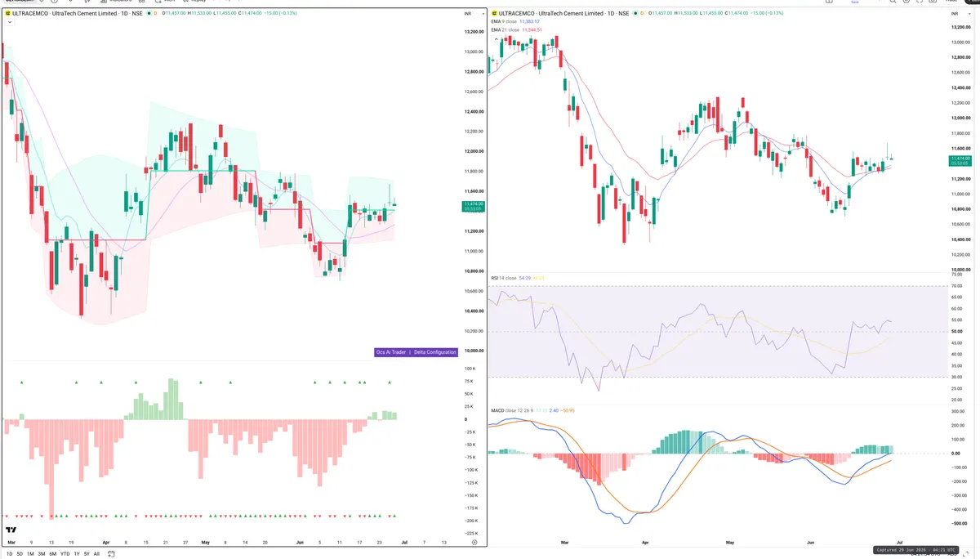Click the left chart current price tag 11,474.00

[474, 206]
